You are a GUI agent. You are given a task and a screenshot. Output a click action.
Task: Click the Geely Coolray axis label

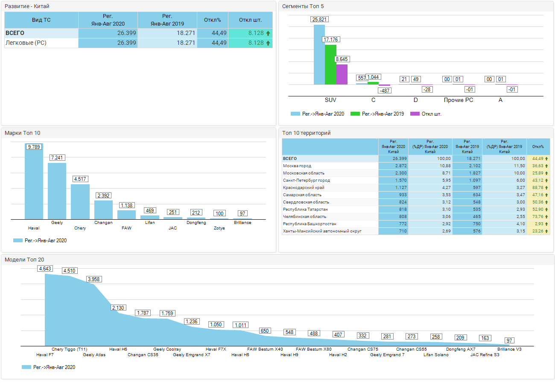coord(167,349)
